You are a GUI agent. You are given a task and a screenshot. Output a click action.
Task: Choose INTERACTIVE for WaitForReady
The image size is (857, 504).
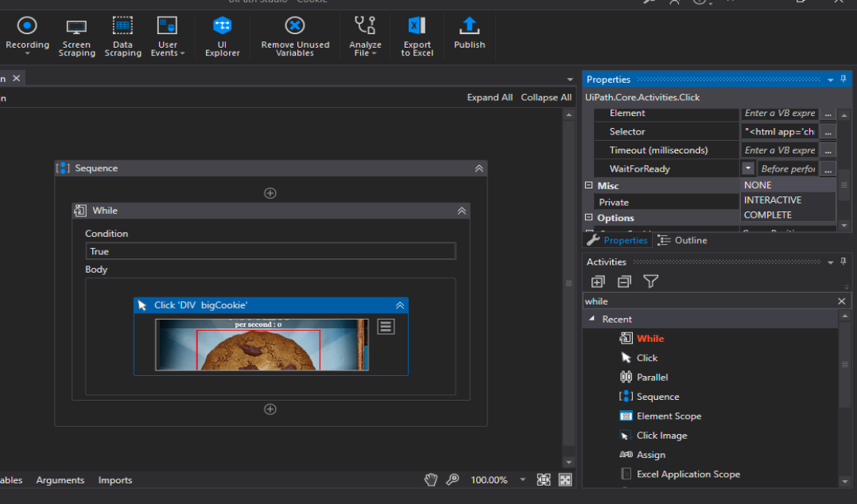click(788, 200)
